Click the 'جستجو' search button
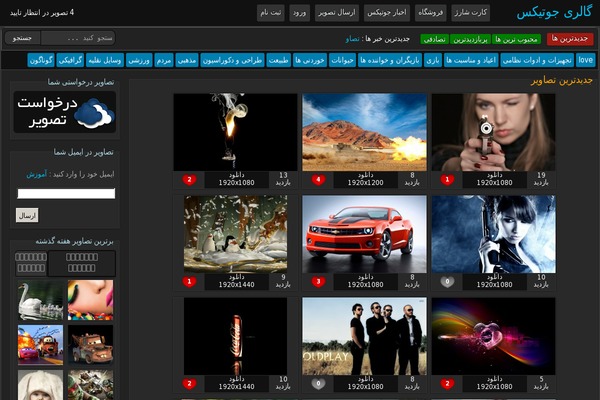600x400 pixels. click(x=22, y=38)
